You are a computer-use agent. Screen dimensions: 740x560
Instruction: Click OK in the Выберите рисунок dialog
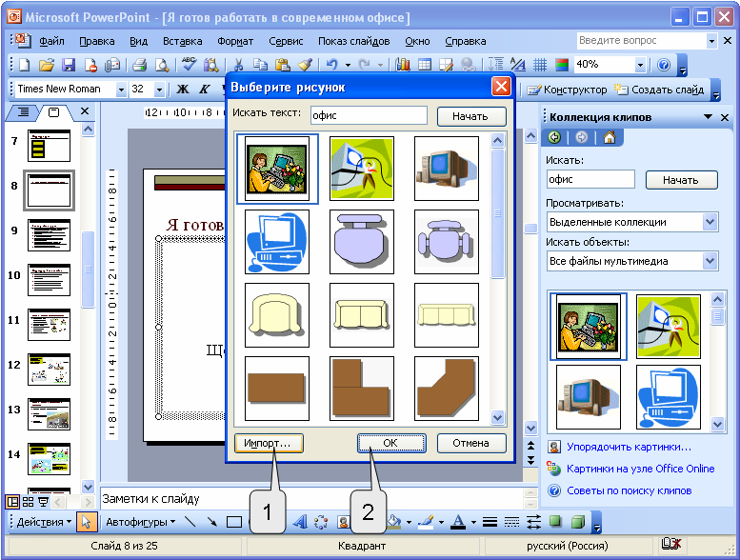(x=391, y=443)
